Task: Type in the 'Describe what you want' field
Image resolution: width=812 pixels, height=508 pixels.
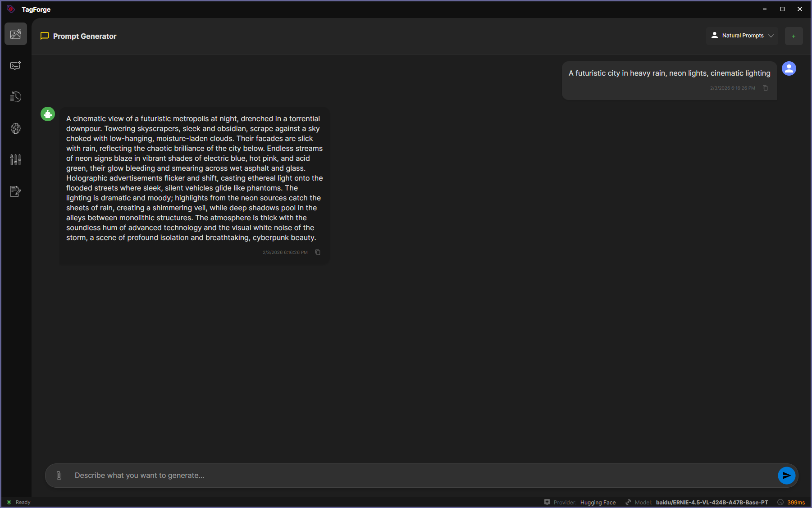Action: click(x=419, y=476)
